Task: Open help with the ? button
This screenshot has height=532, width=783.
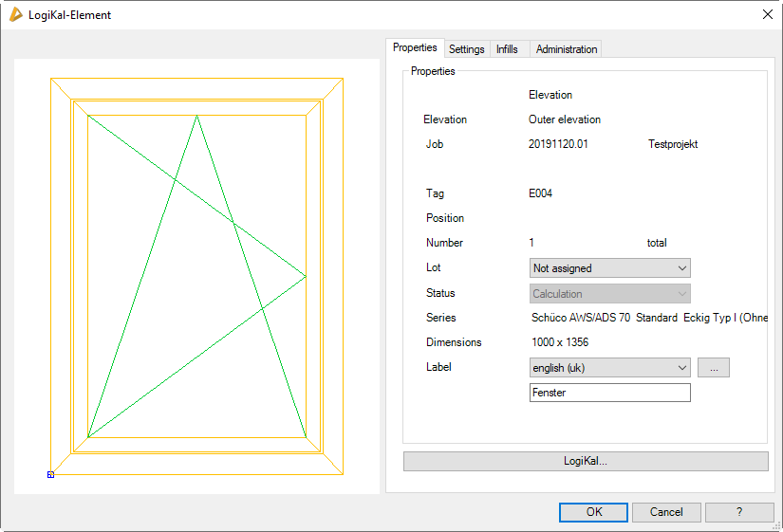Action: pos(739,512)
